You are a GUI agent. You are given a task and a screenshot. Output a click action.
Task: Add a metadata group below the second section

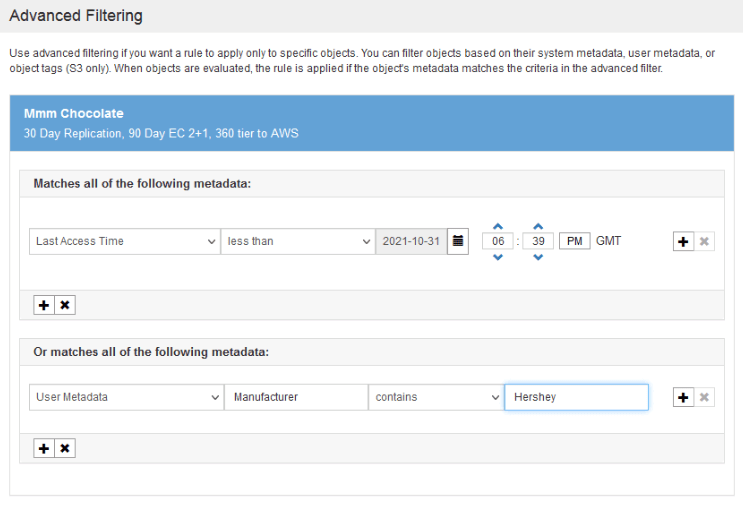44,448
